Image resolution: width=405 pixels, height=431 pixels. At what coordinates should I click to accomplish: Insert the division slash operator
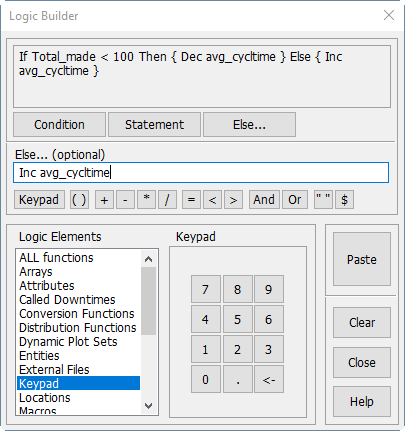[x=167, y=200]
